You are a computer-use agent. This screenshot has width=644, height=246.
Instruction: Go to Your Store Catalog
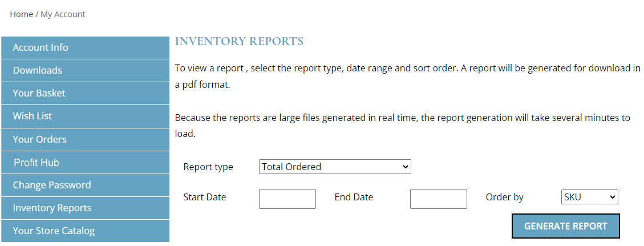[x=86, y=231]
